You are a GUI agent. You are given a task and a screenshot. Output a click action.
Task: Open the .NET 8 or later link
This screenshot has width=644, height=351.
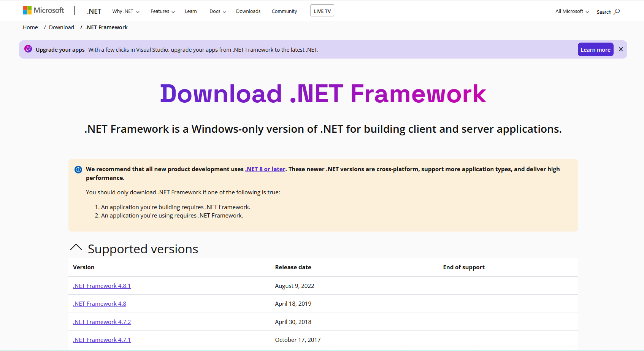click(265, 169)
